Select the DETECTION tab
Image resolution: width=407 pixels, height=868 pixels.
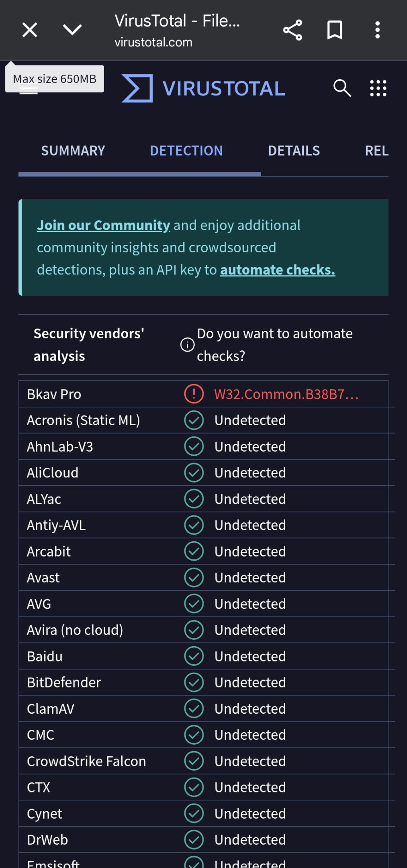click(x=186, y=151)
